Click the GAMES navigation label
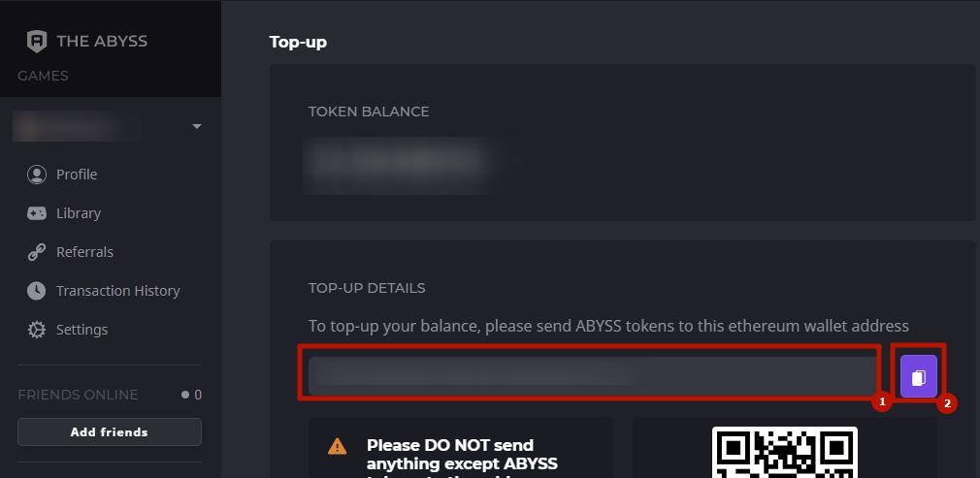980x478 pixels. click(43, 76)
